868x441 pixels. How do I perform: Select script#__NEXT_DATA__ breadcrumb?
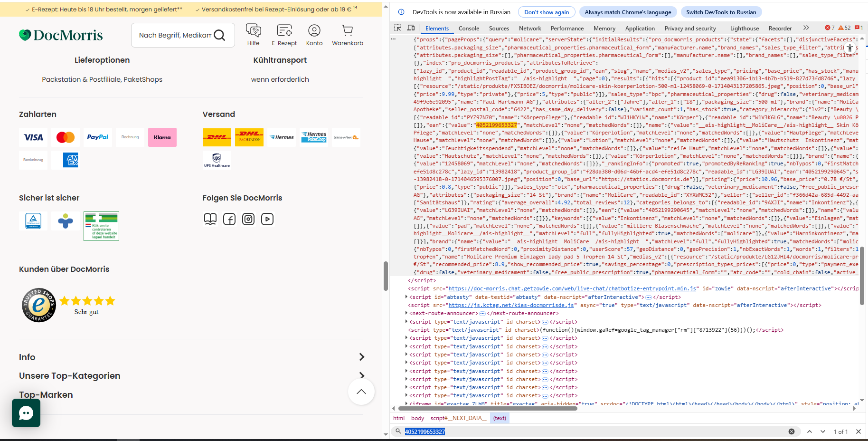click(x=459, y=418)
